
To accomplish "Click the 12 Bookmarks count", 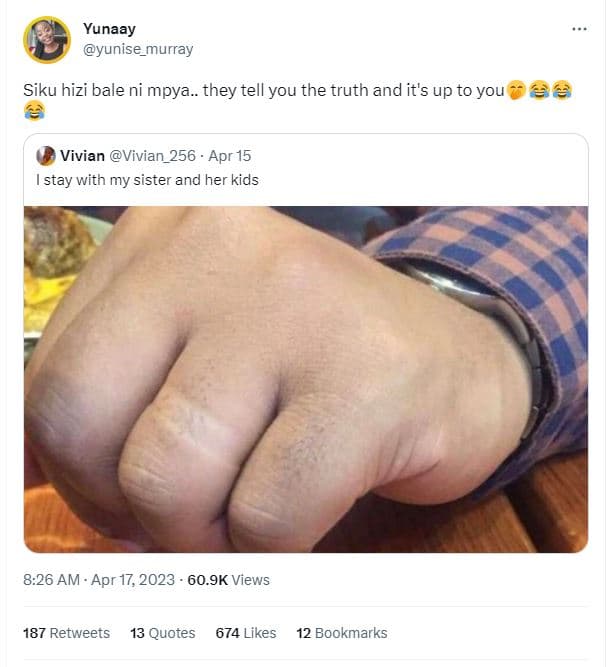I will [x=341, y=633].
